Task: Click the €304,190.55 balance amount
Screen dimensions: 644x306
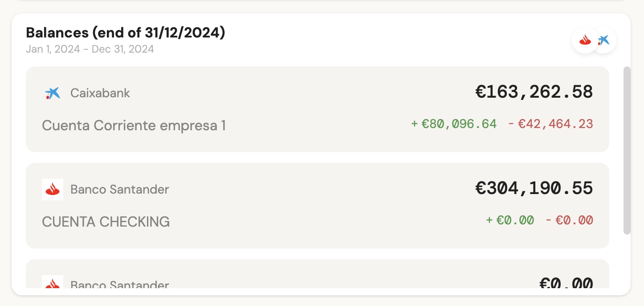Action: pos(534,188)
